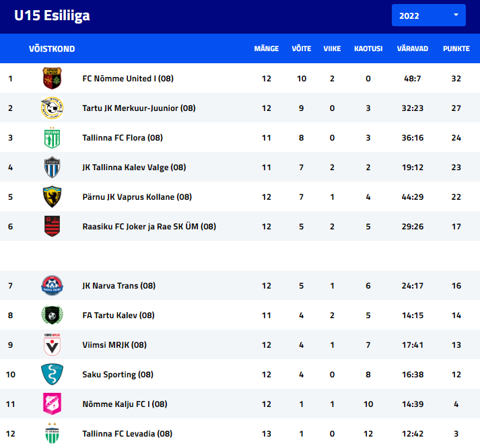Open FC Nõmme United I (08) team
The height and width of the screenshot is (448, 480).
(x=128, y=79)
